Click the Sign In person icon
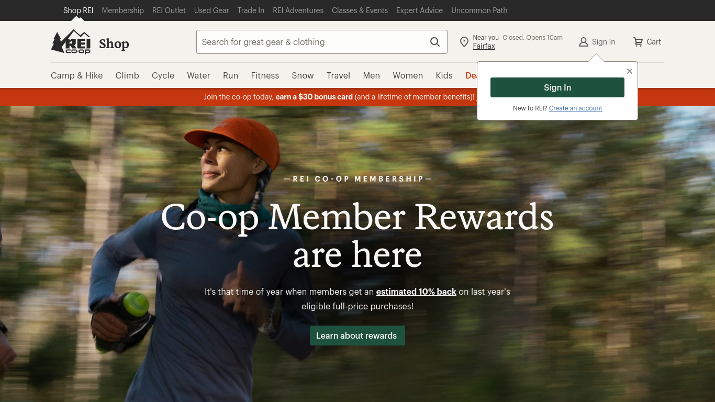715x402 pixels. 583,42
